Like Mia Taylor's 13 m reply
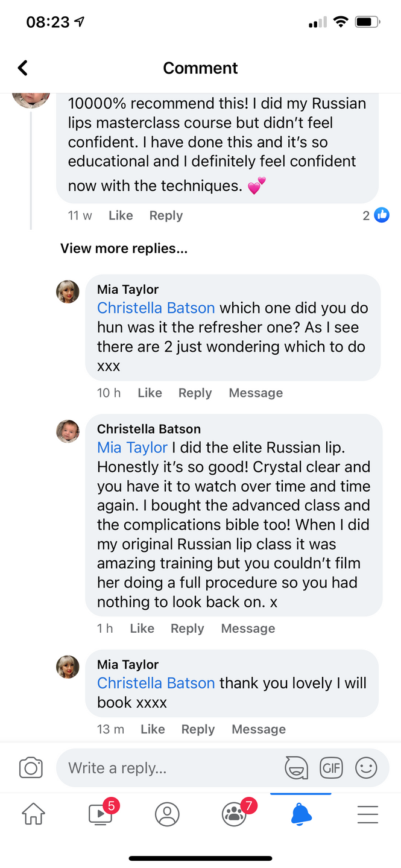This screenshot has height=868, width=401. tap(153, 729)
